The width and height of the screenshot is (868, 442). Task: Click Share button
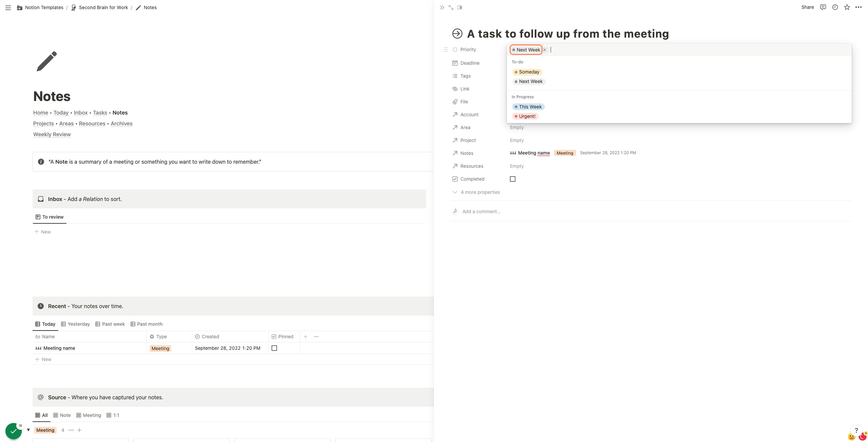coord(807,7)
